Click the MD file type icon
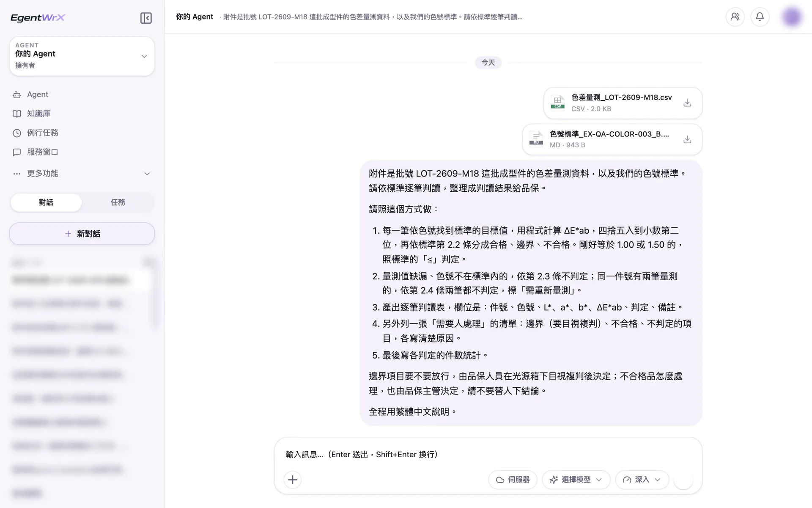The width and height of the screenshot is (812, 508). click(536, 139)
